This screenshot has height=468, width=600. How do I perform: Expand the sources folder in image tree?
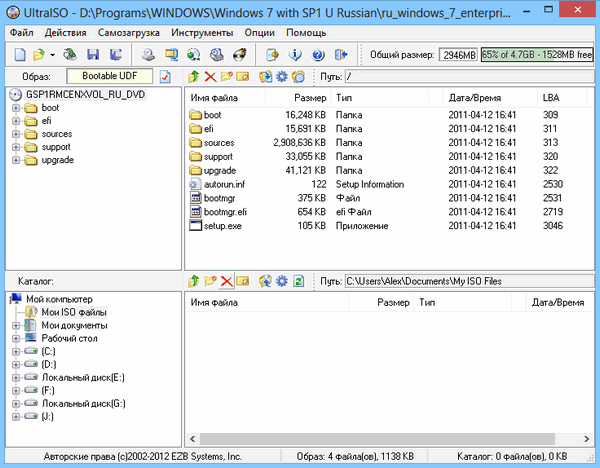click(x=17, y=134)
